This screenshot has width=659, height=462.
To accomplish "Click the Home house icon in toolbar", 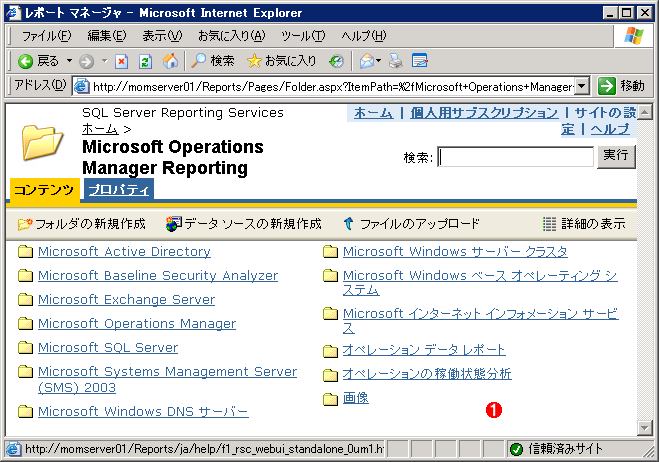I will tap(170, 61).
